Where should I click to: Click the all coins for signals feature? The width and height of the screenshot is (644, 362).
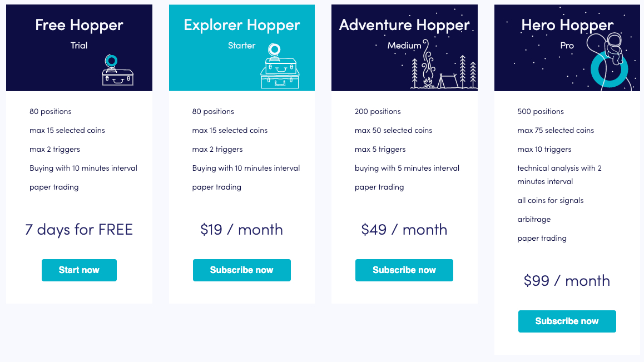click(551, 201)
